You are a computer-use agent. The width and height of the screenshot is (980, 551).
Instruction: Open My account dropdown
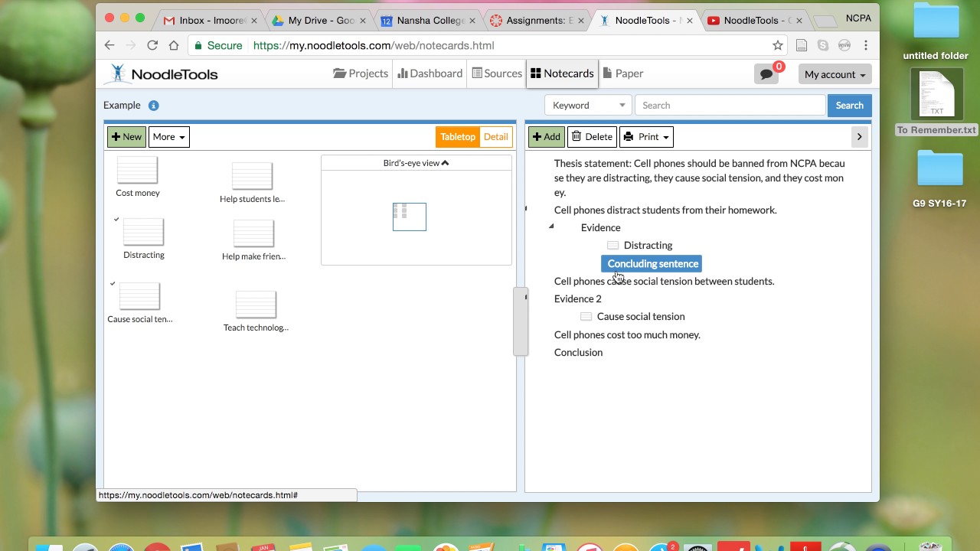pyautogui.click(x=835, y=74)
